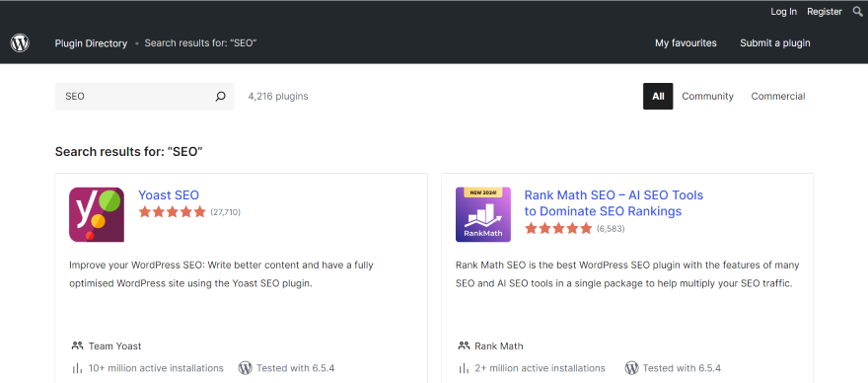Image resolution: width=868 pixels, height=383 pixels.
Task: Click 10+ million active installations text
Action: tap(156, 368)
